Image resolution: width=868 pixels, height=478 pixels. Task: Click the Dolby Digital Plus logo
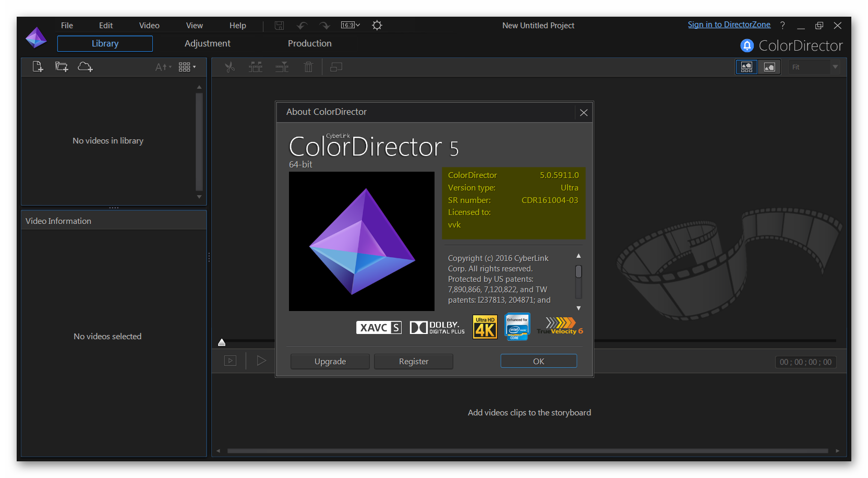[437, 328]
